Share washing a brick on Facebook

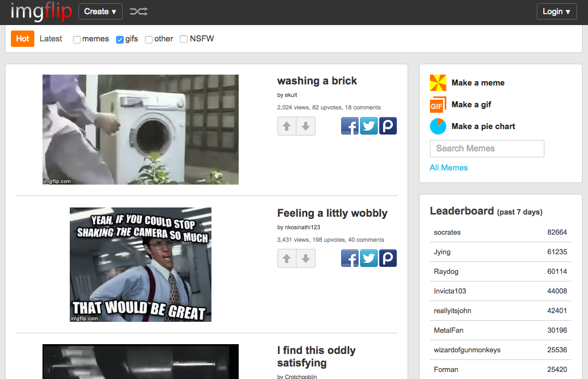350,126
